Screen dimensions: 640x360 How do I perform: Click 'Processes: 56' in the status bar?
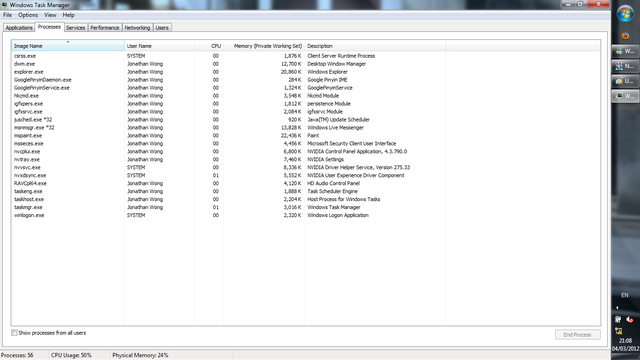pos(17,355)
